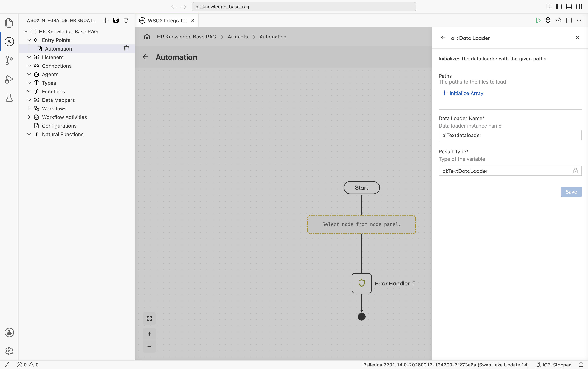The image size is (588, 369).
Task: Click the hr_knowledge_base_rag search bar
Action: point(304,7)
